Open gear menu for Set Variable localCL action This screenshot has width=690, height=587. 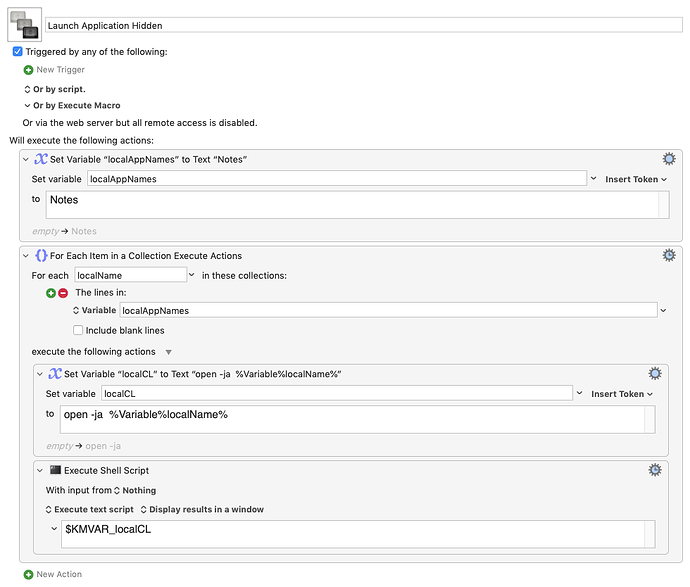655,373
